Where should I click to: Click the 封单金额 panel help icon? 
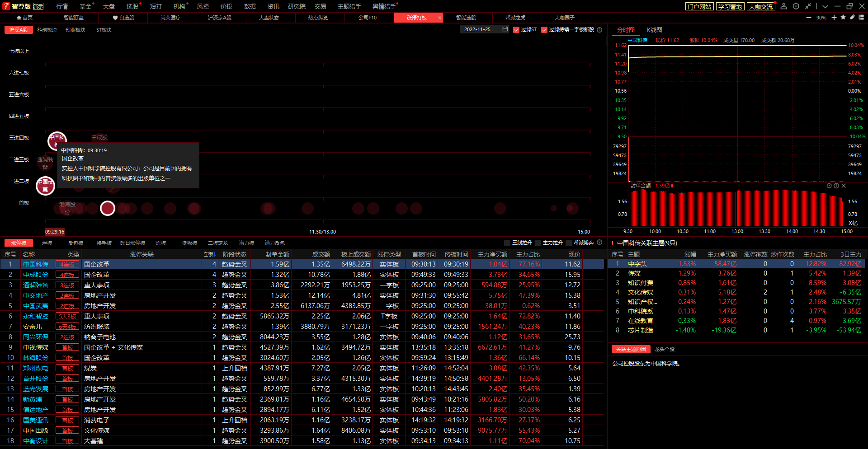tap(836, 186)
